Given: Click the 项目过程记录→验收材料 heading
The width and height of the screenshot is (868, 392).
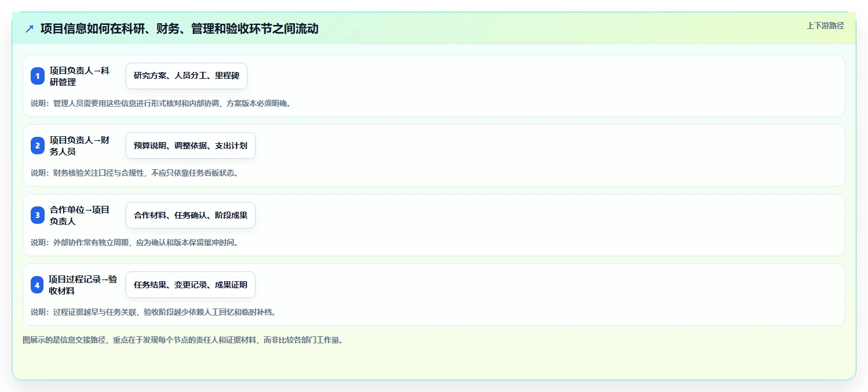Looking at the screenshot, I should point(83,285).
